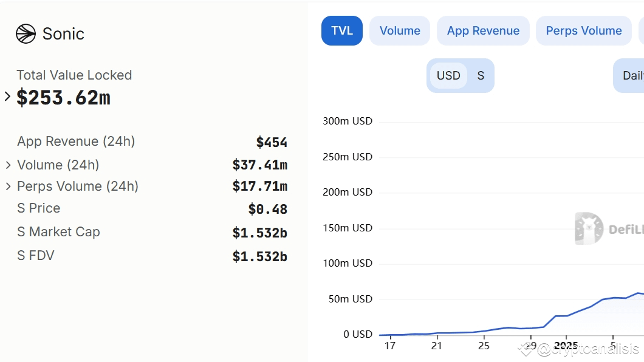644x362 pixels.
Task: Select the $454 app revenue value
Action: click(272, 142)
